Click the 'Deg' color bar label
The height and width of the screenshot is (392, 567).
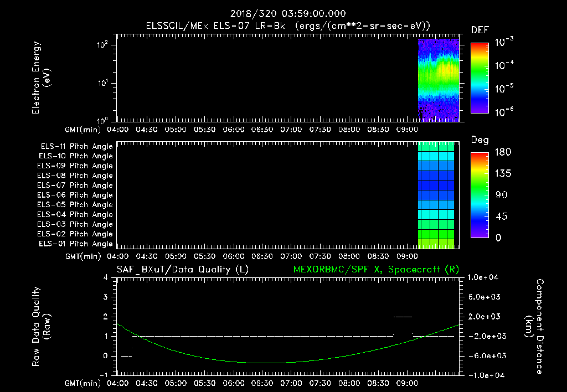[480, 140]
